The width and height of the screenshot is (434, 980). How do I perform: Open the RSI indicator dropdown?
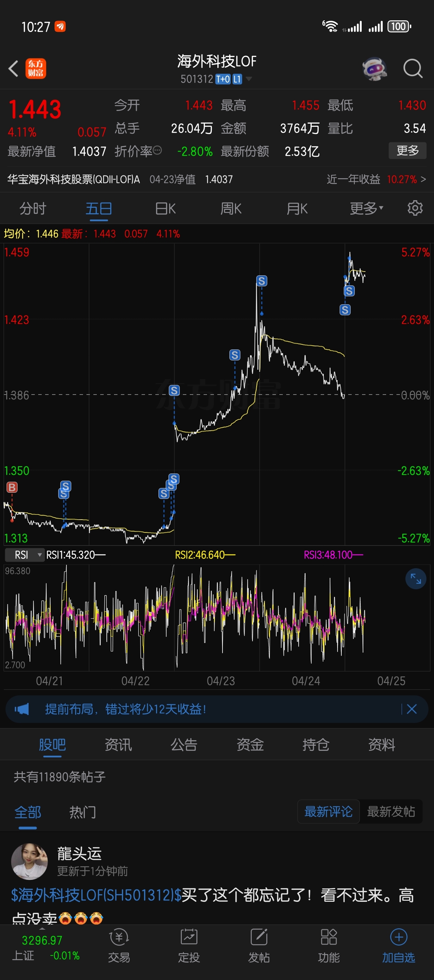pos(24,555)
